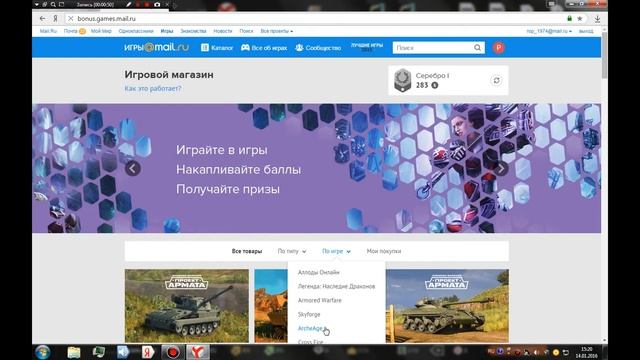Image resolution: width=640 pixels, height=360 pixels.
Task: Expand the По типу filter dropdown
Action: 292,251
